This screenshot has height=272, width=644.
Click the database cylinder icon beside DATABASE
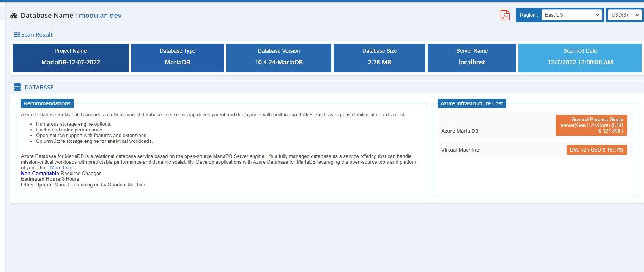pyautogui.click(x=17, y=87)
